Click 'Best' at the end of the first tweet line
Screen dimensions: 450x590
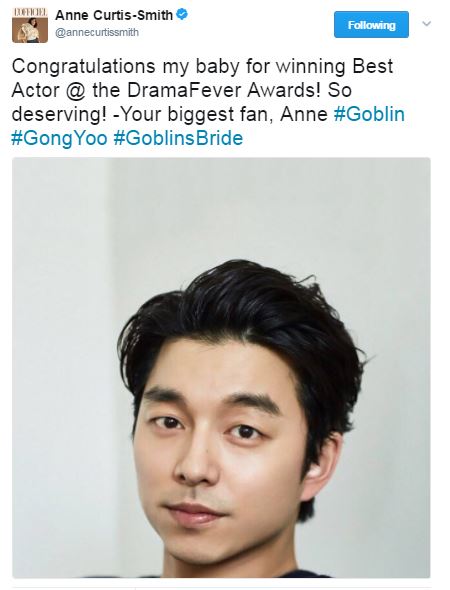coord(373,66)
